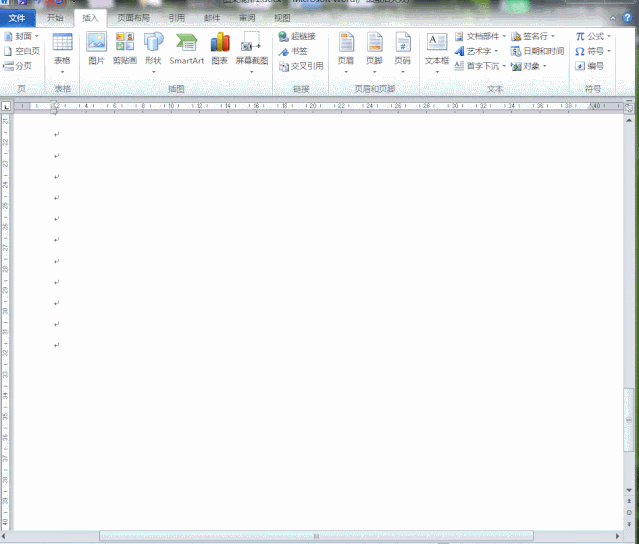Insert a text box via 文本框
This screenshot has width=639, height=544.
437,53
